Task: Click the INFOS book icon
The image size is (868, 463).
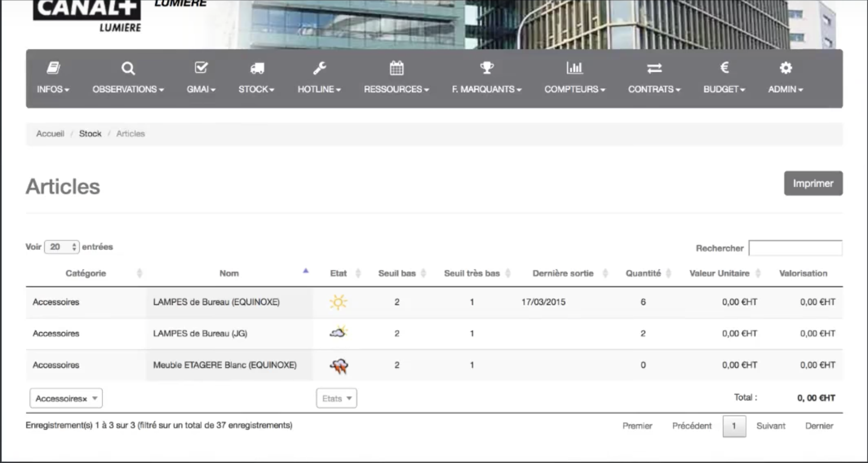Action: 53,68
